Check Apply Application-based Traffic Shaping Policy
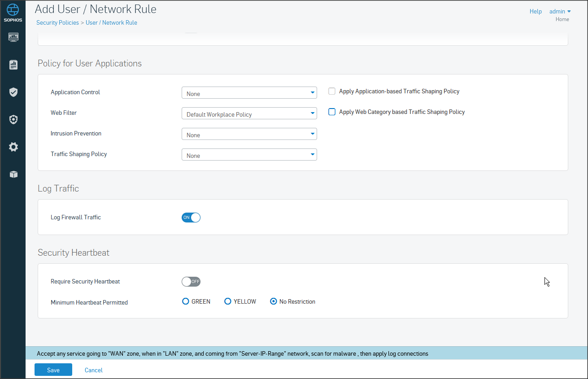This screenshot has width=588, height=379. [x=332, y=91]
